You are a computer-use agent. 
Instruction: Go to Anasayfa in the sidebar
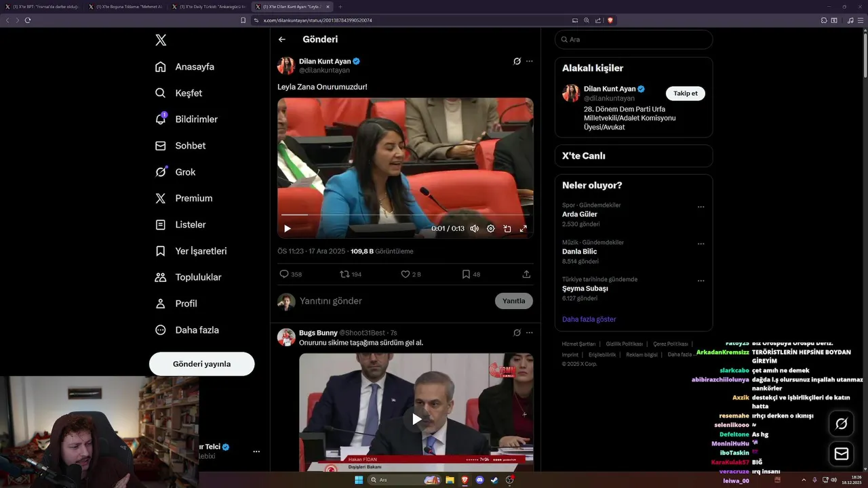point(185,66)
